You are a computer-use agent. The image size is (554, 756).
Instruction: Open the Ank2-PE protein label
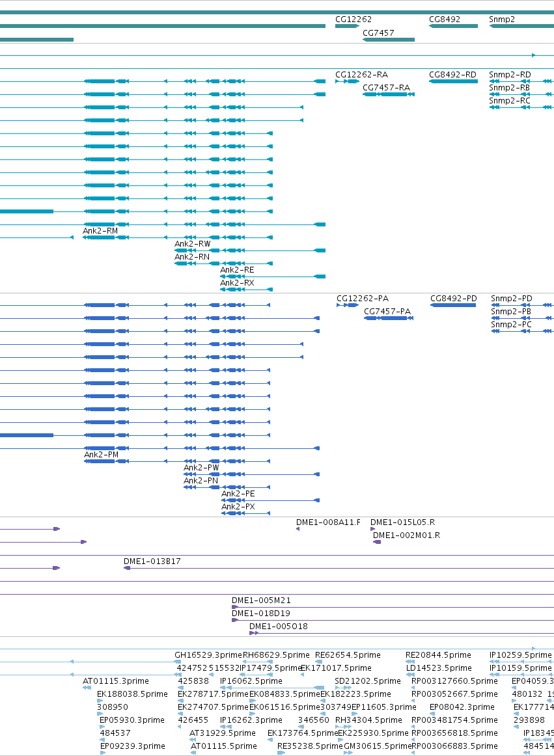pos(238,494)
